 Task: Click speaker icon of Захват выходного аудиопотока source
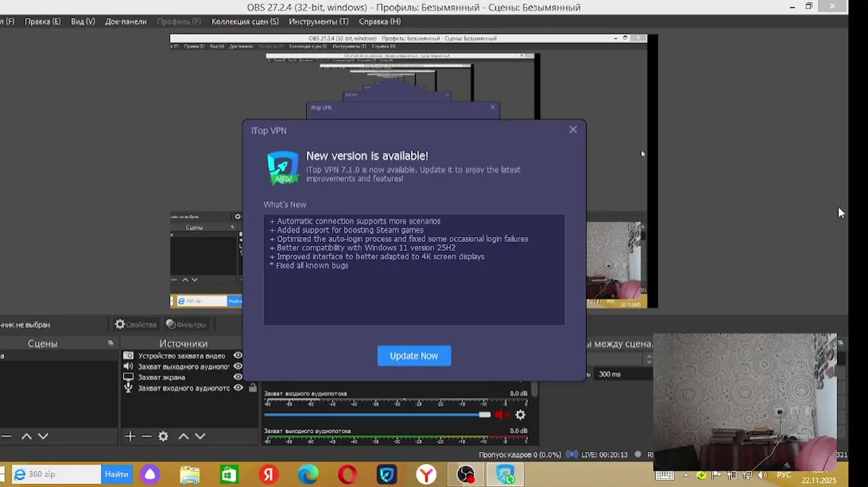point(128,367)
